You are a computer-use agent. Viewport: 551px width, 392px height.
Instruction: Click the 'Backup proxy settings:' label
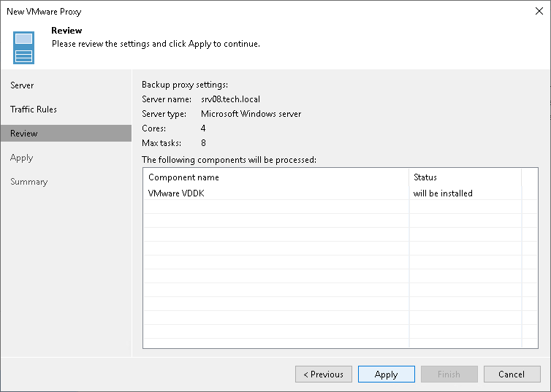(x=185, y=85)
